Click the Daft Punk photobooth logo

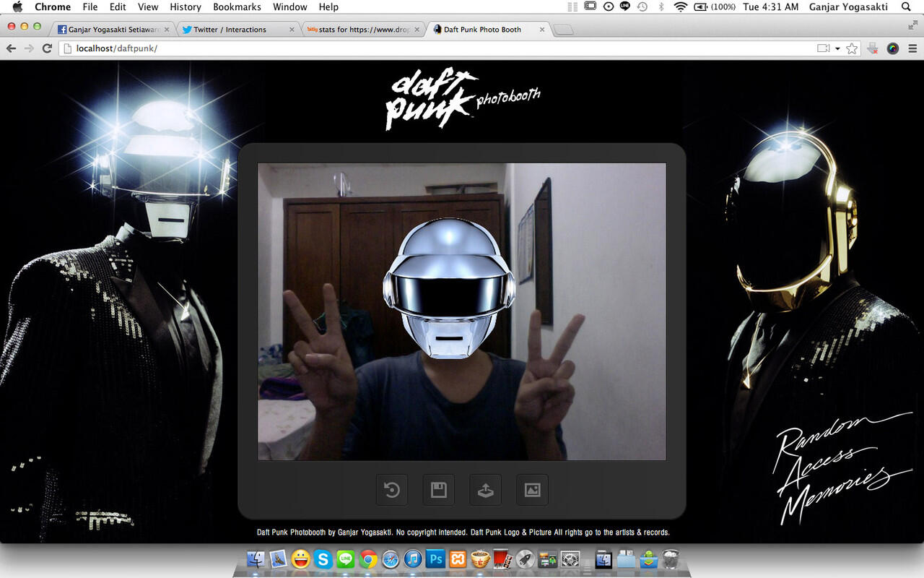click(x=463, y=99)
